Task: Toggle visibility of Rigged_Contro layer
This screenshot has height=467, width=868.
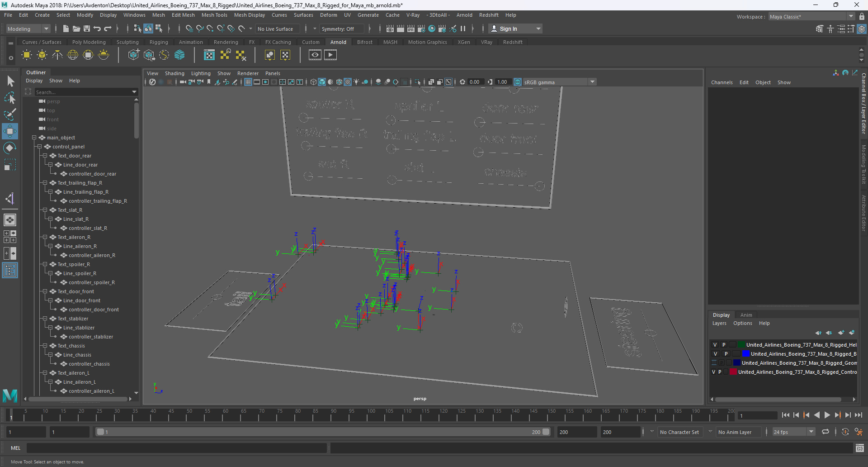Action: 714,372
